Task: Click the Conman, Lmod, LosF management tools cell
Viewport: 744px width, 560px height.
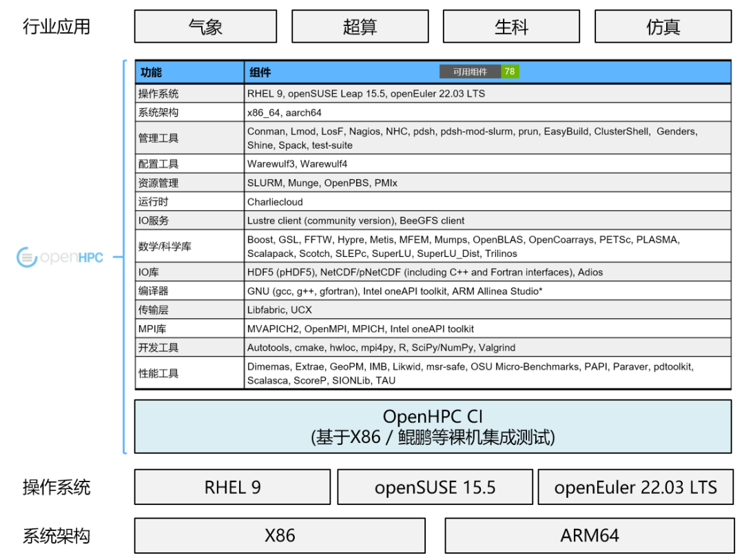Action: (x=488, y=138)
